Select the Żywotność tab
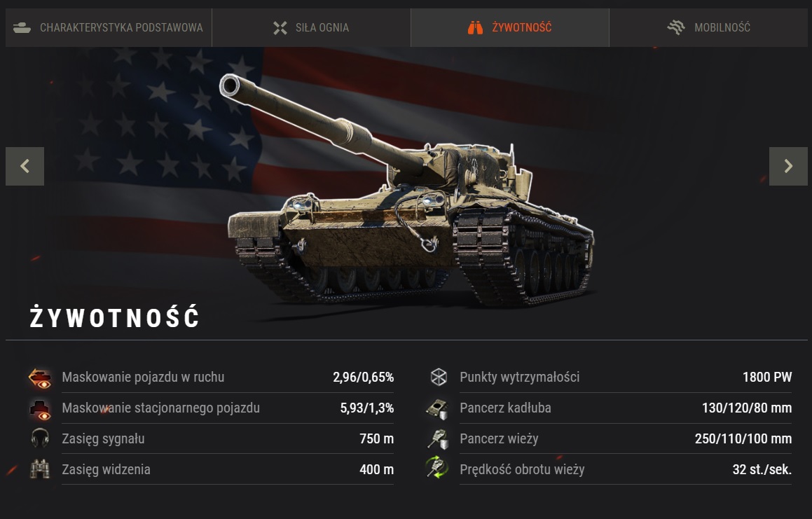The height and width of the screenshot is (519, 812). click(x=509, y=27)
